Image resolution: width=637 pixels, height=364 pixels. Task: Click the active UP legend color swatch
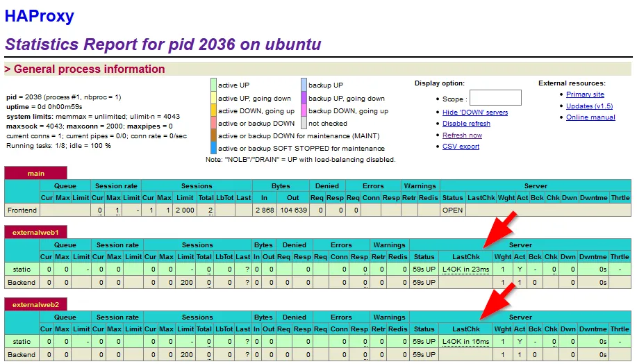click(x=214, y=85)
